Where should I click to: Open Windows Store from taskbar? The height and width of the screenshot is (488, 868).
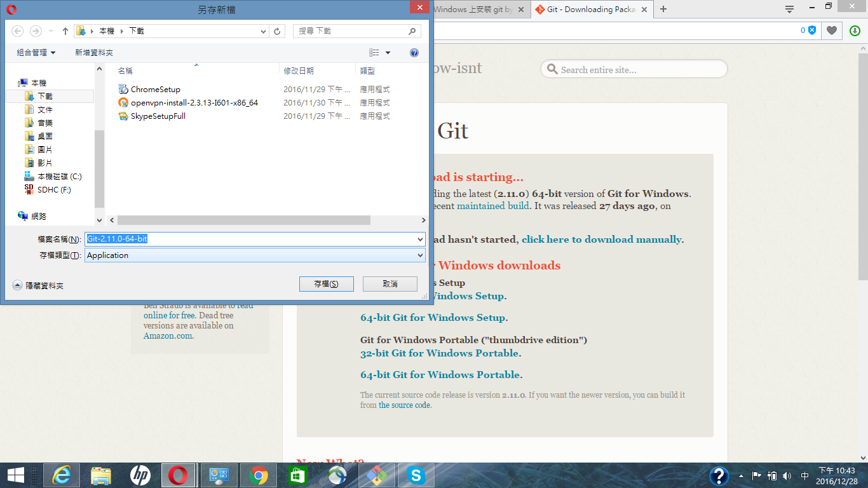point(298,475)
